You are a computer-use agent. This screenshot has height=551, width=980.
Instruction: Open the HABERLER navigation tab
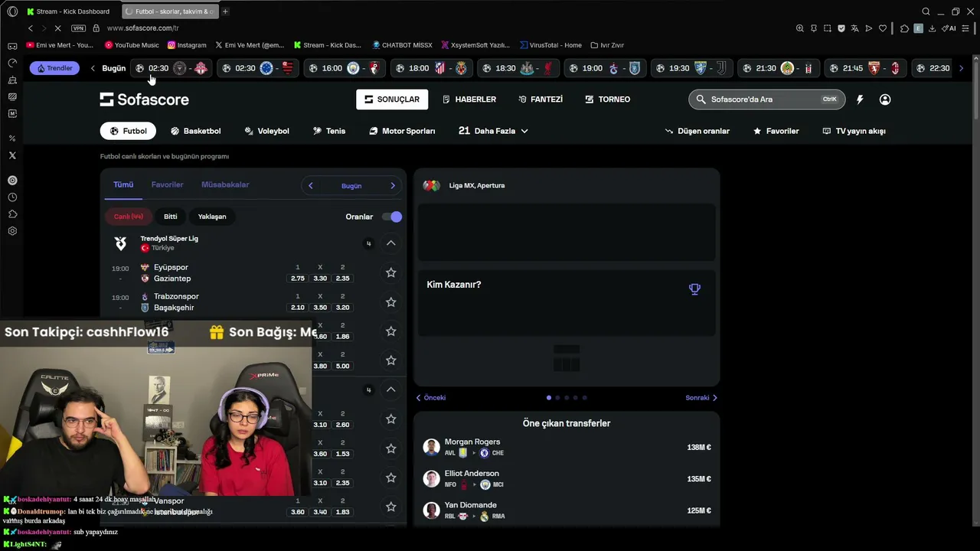469,99
